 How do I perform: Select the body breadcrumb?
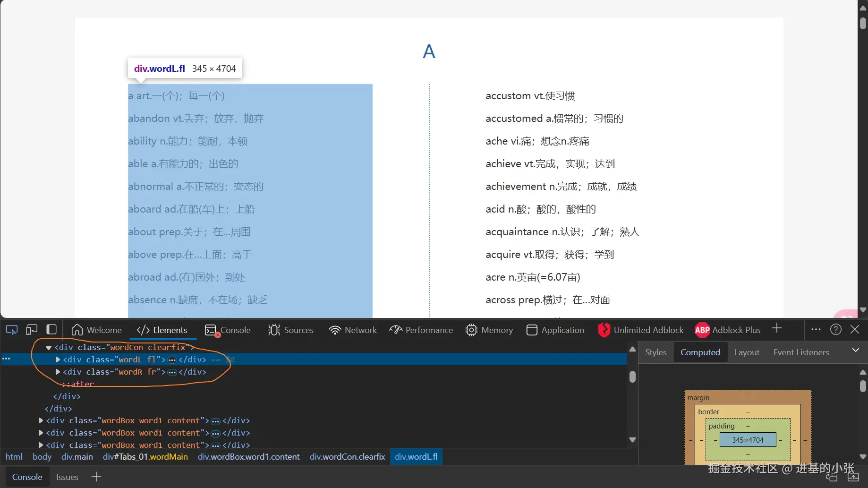click(42, 457)
